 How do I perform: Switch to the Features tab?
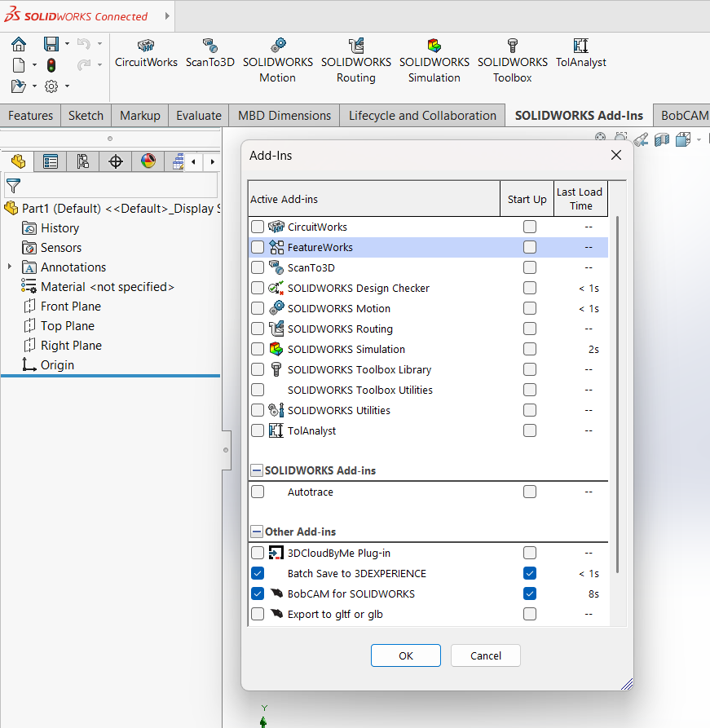click(x=31, y=116)
